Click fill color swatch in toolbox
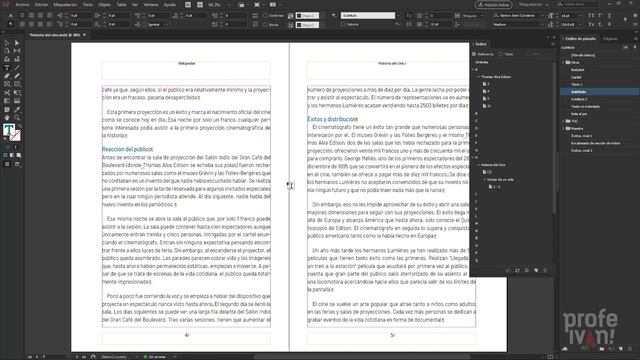Screen dimensions: 640x360 point(8,130)
